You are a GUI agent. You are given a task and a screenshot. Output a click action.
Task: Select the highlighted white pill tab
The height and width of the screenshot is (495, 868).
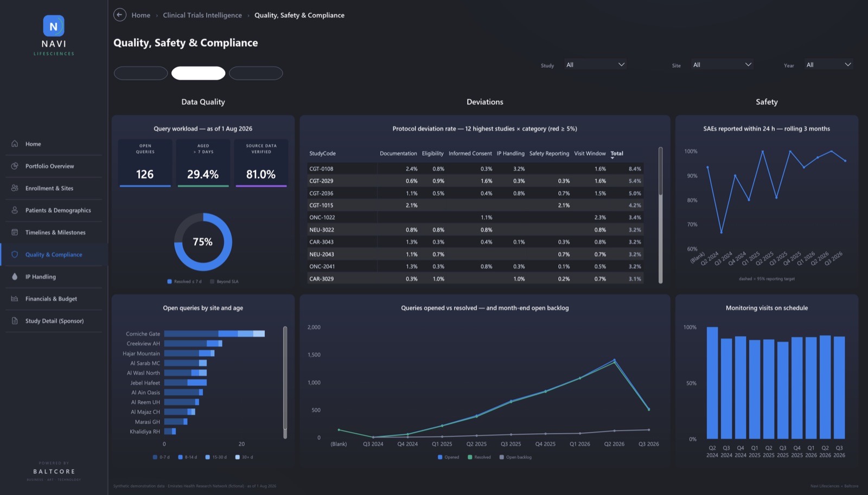click(199, 73)
